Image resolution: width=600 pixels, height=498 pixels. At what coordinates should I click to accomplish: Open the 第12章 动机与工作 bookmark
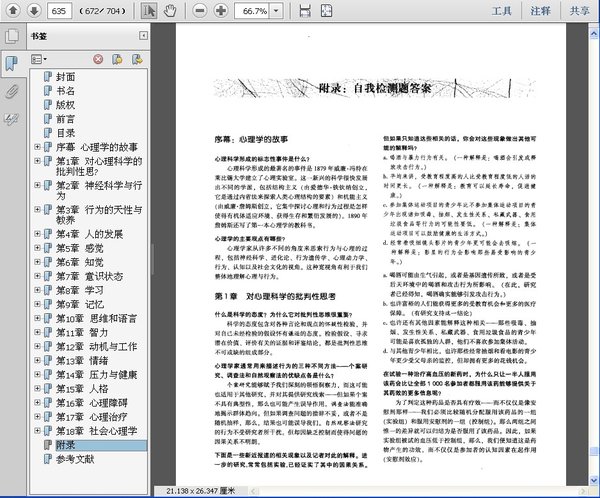pyautogui.click(x=96, y=346)
